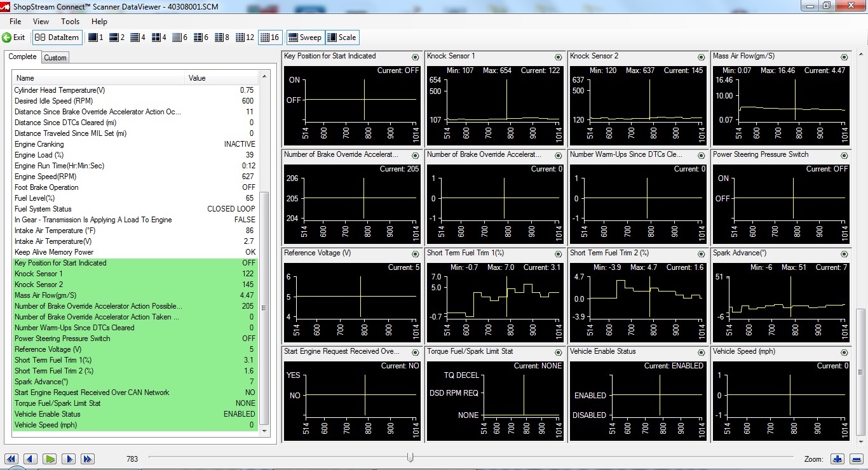The image size is (868, 470).
Task: Click the Name column header
Action: (x=99, y=78)
